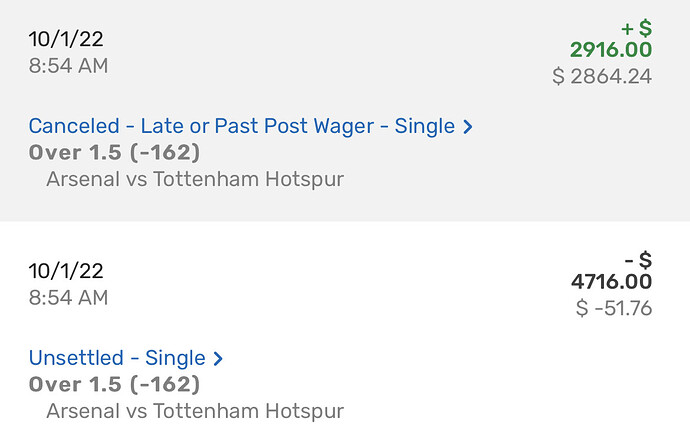
Task: Select 8:54 AM time on unsettled transaction
Action: click(68, 297)
